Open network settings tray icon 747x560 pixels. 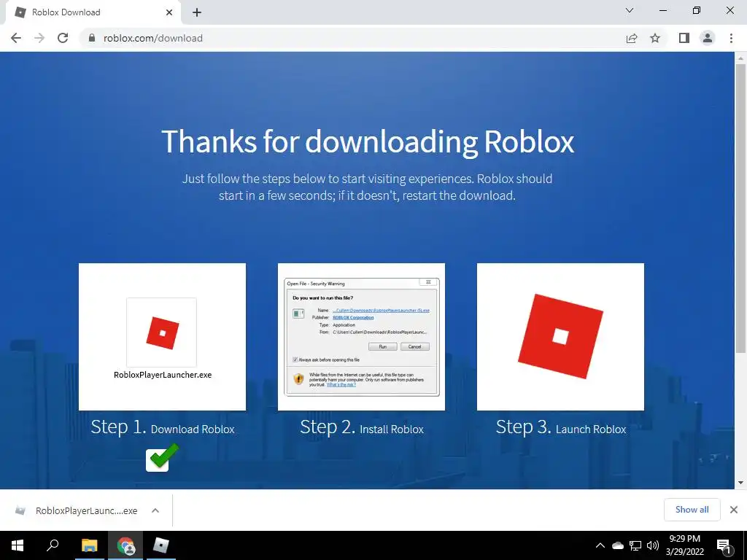(635, 545)
